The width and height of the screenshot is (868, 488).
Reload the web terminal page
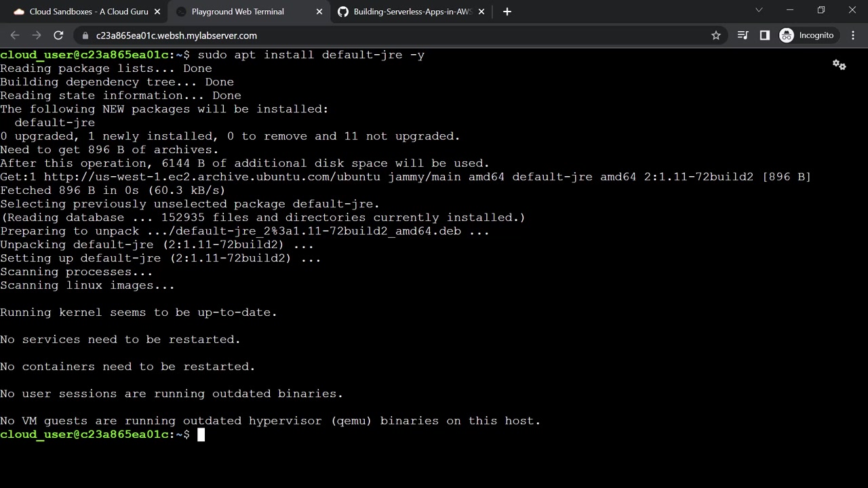click(x=58, y=35)
